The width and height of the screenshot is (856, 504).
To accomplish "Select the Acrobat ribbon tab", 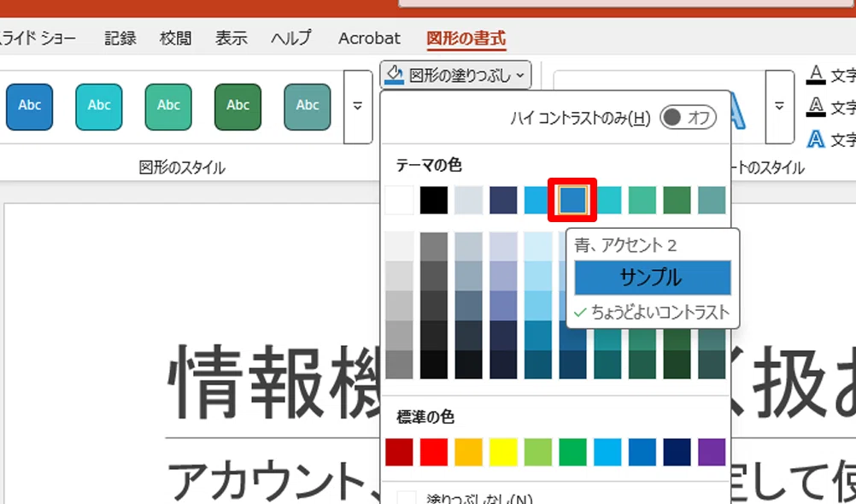I will tap(370, 38).
